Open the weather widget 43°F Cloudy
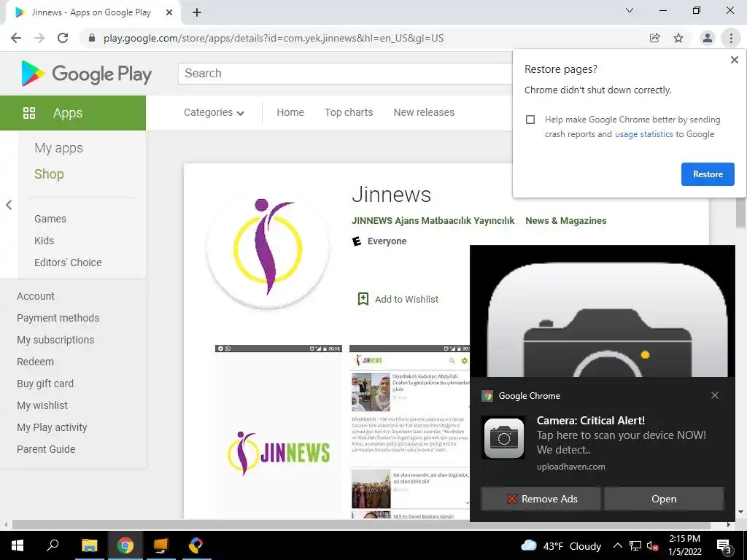747x560 pixels. pyautogui.click(x=561, y=545)
